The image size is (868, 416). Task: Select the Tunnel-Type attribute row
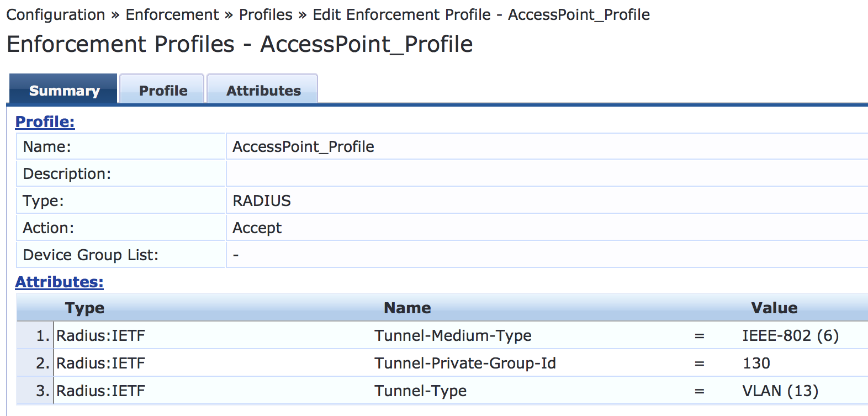click(420, 391)
